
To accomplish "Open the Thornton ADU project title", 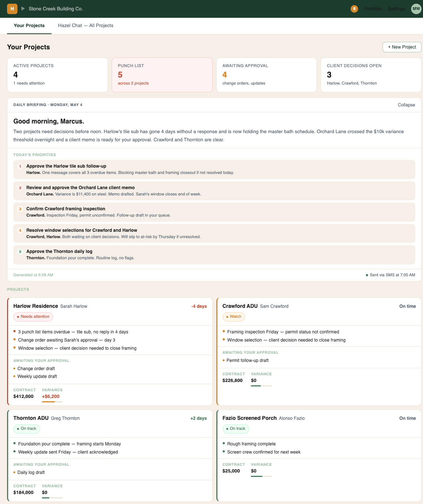I will [31, 418].
